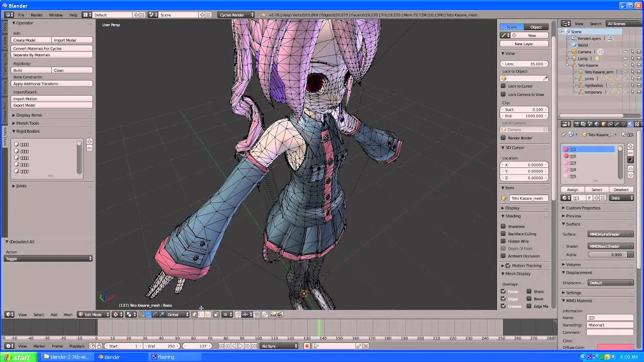The height and width of the screenshot is (362, 644).
Task: Open the Render menu
Action: click(x=37, y=15)
